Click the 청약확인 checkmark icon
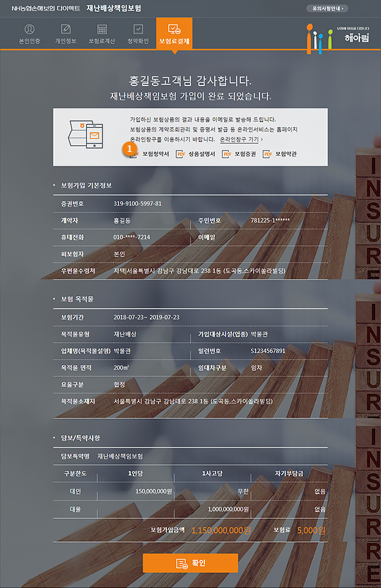This screenshot has width=381, height=588. (x=138, y=29)
